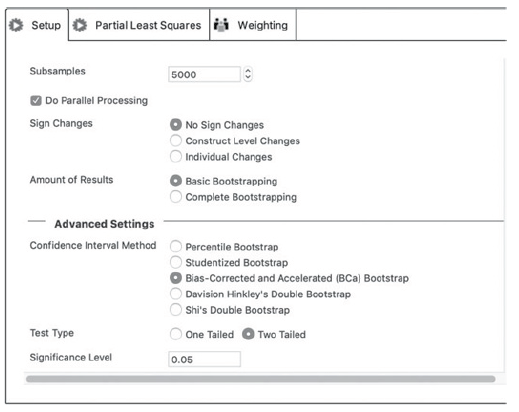Image resolution: width=519 pixels, height=412 pixels.
Task: Select the Setup tab
Action: pyautogui.click(x=37, y=25)
